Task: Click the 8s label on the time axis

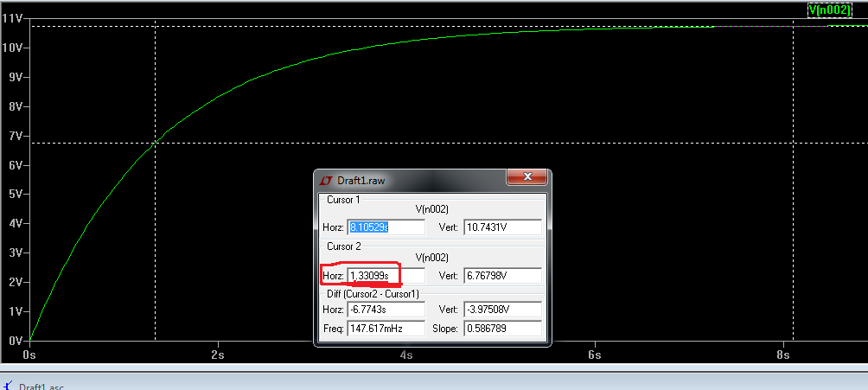Action: coord(782,355)
